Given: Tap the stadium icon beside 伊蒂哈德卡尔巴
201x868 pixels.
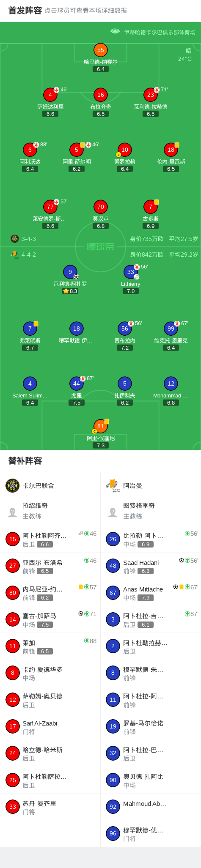Looking at the screenshot, I should [115, 31].
